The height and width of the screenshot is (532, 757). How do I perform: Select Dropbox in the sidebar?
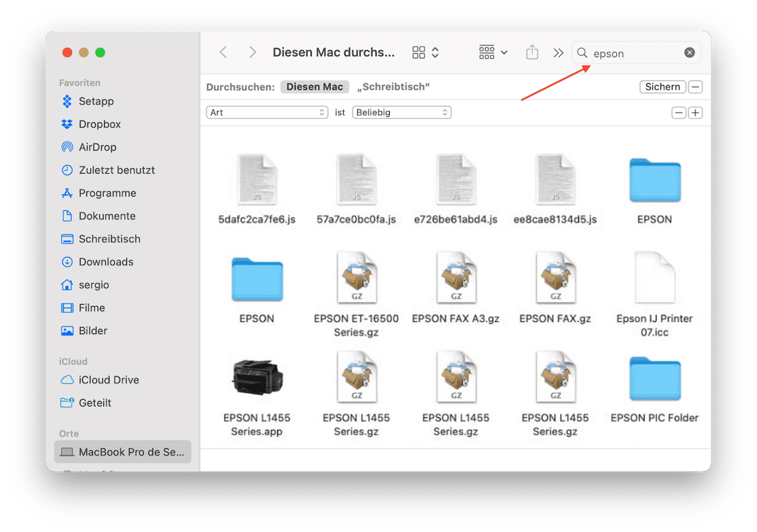100,124
